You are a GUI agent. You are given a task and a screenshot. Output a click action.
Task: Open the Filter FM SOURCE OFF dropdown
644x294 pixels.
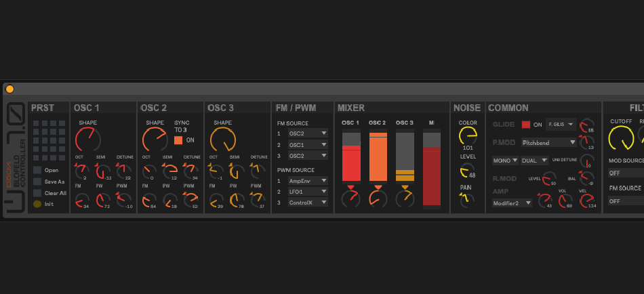pyautogui.click(x=626, y=201)
